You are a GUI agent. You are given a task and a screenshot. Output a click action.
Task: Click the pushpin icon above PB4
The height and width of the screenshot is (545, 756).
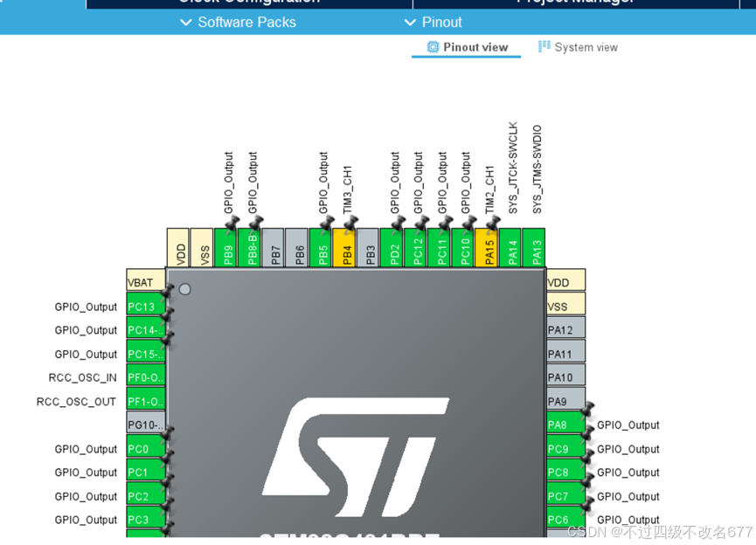pos(350,223)
